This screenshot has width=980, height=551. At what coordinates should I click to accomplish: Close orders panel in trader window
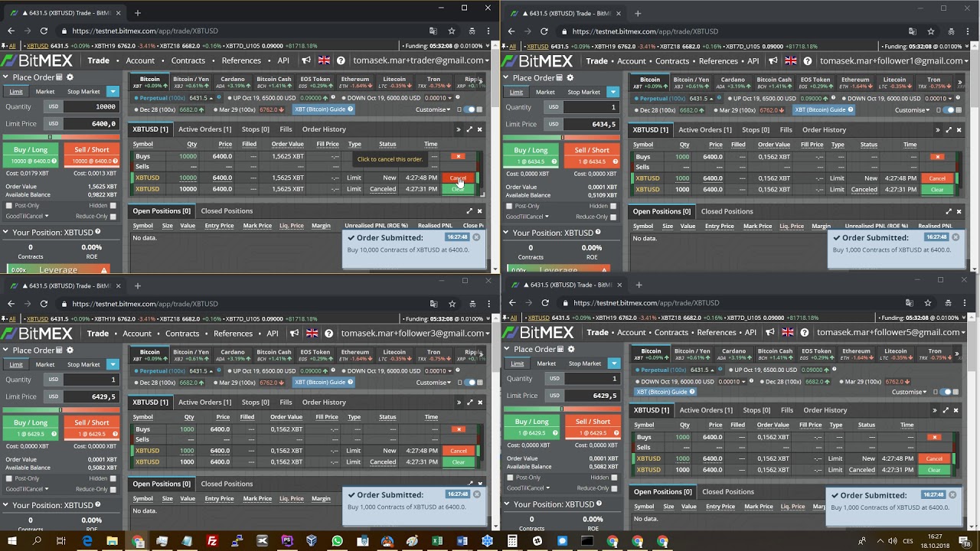(x=480, y=129)
